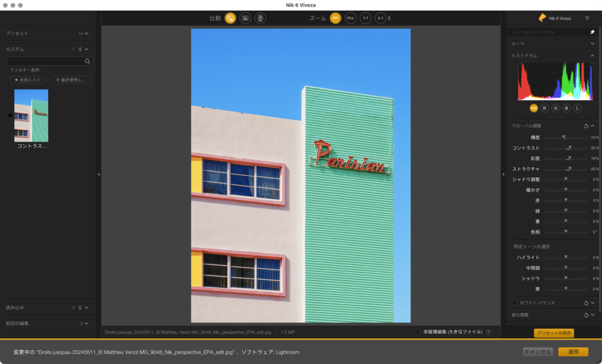Viewport: 602px width, 364px height.
Task: Show the R histogram channel
Action: (544, 108)
